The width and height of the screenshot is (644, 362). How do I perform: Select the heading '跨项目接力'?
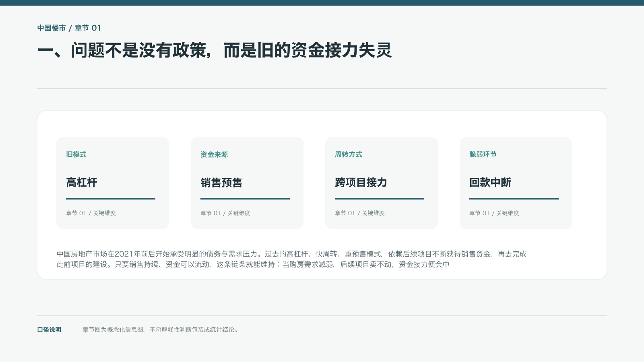(361, 183)
